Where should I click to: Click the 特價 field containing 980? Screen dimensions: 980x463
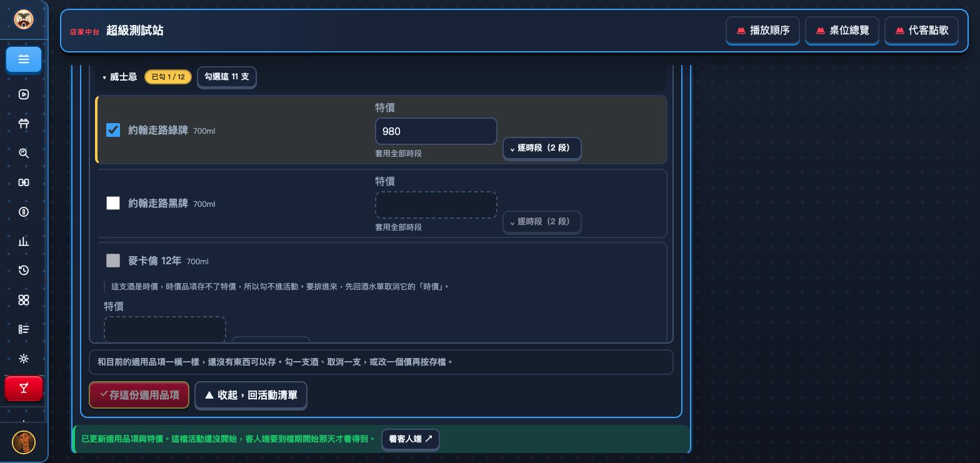point(436,131)
